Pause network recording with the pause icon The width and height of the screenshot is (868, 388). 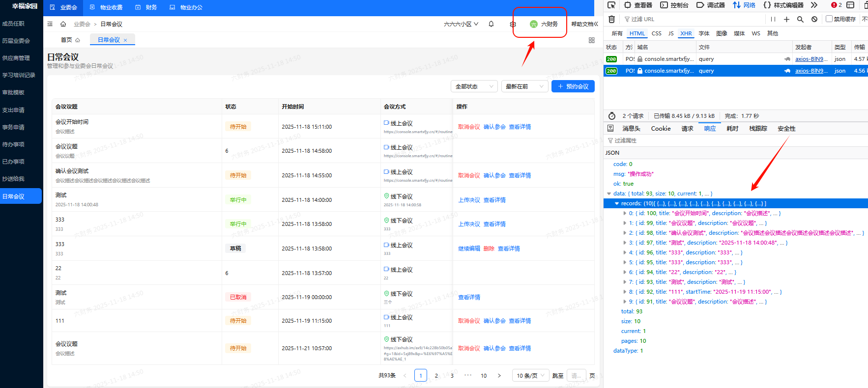773,19
